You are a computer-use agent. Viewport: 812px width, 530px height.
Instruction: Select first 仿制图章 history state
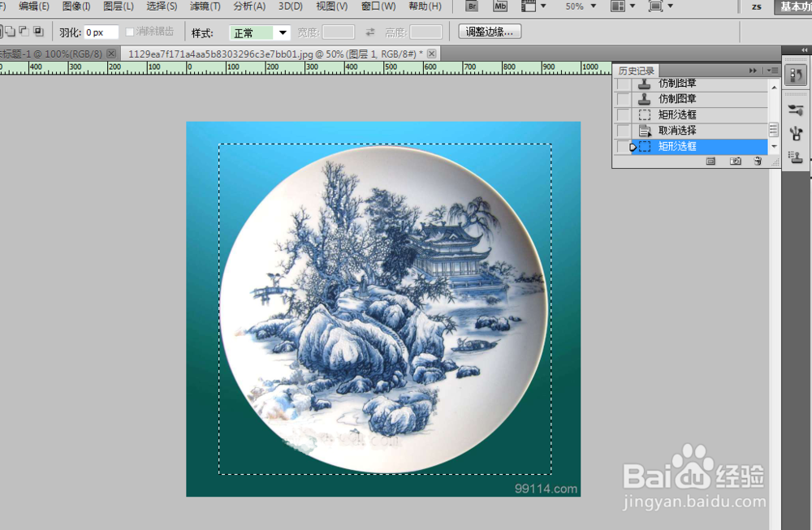(700, 84)
